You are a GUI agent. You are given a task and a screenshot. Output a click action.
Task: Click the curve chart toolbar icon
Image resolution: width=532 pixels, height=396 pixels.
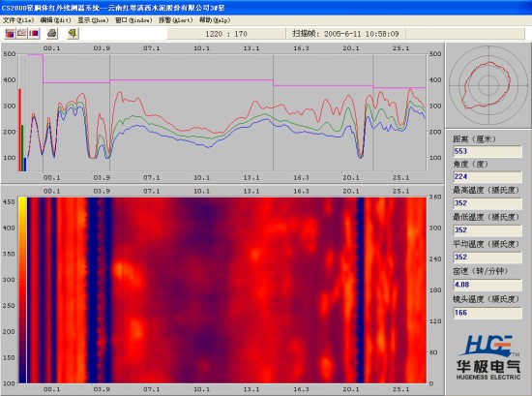21,33
